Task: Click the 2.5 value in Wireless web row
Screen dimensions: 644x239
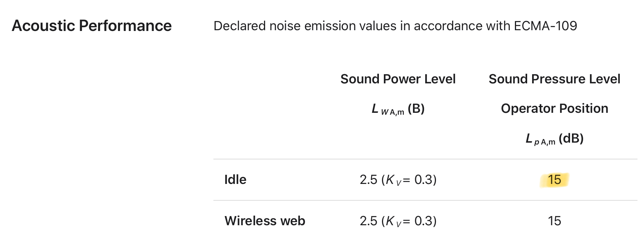Action: (x=369, y=221)
